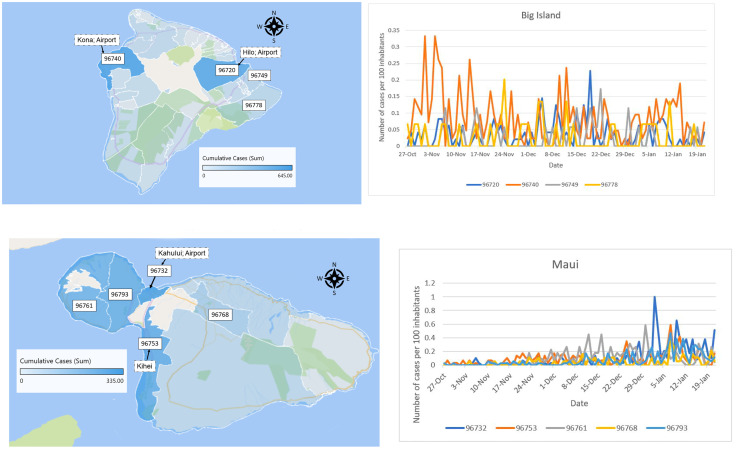Image resolution: width=736 pixels, height=449 pixels.
Task: Click the Big Island cumulative cases gradient bar
Action: [x=247, y=167]
